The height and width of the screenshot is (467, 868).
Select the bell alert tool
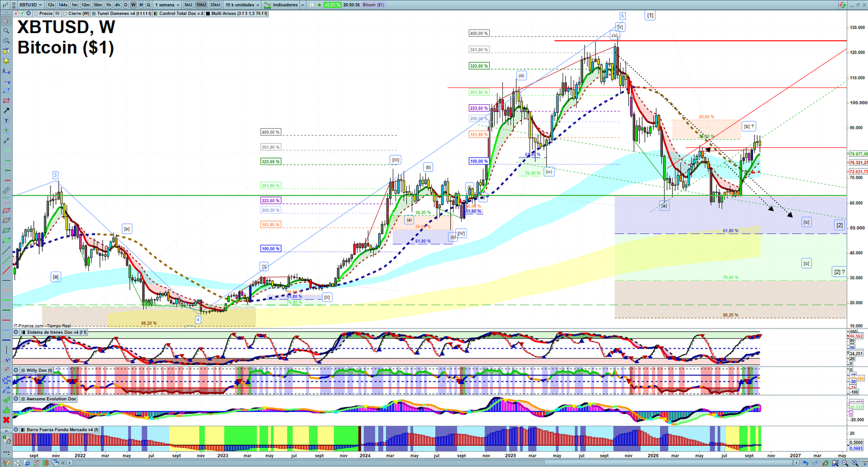click(6, 61)
